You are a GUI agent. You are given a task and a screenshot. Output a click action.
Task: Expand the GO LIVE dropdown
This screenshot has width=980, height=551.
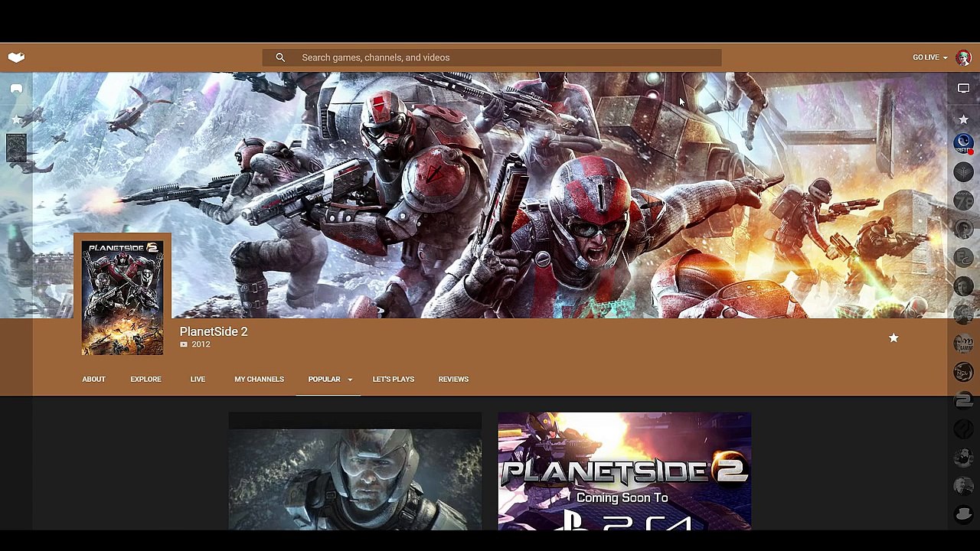pyautogui.click(x=929, y=57)
